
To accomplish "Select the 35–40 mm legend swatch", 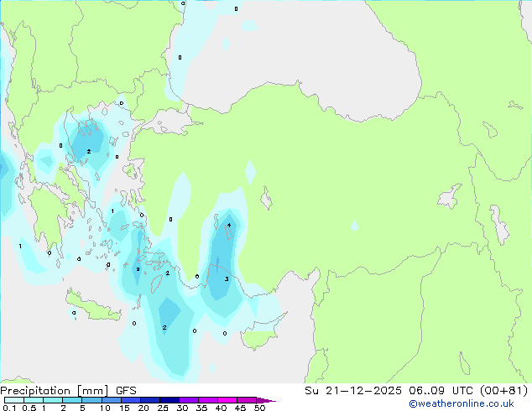I will coord(207,400).
